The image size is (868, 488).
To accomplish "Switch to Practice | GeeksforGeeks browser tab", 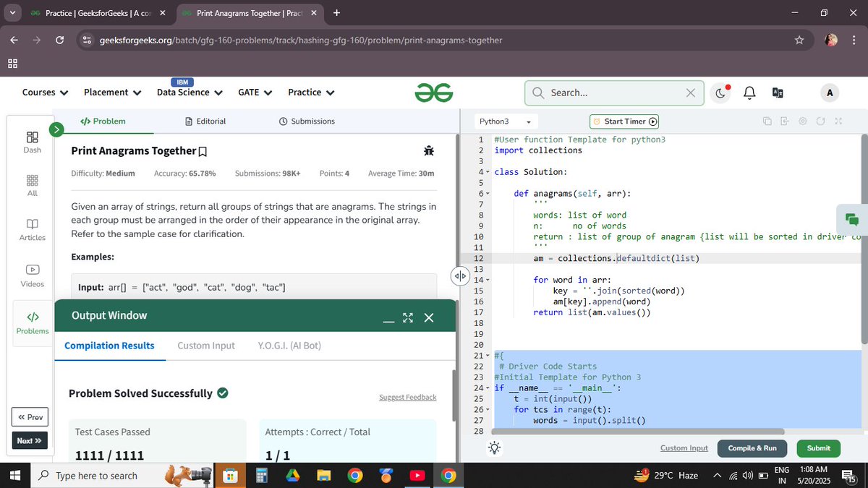I will pyautogui.click(x=98, y=13).
